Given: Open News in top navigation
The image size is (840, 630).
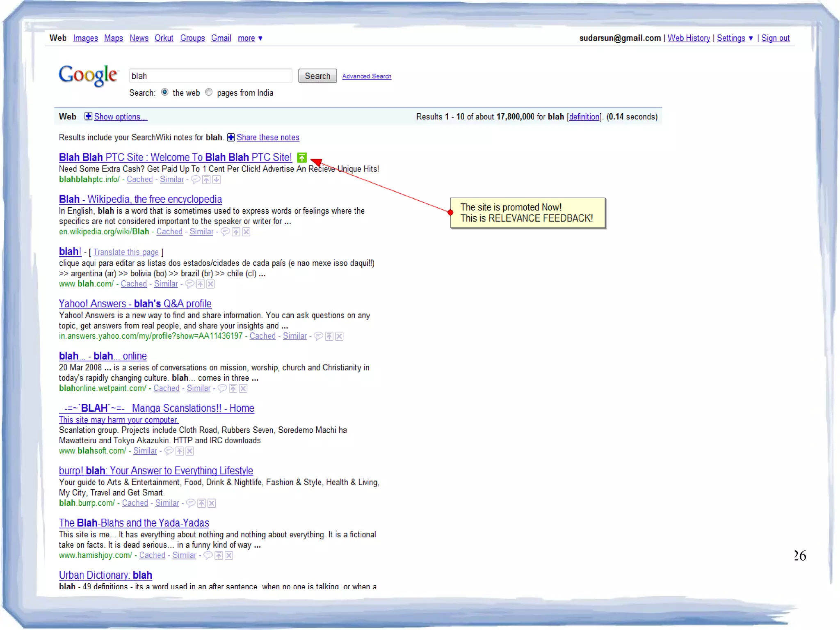Looking at the screenshot, I should (139, 38).
